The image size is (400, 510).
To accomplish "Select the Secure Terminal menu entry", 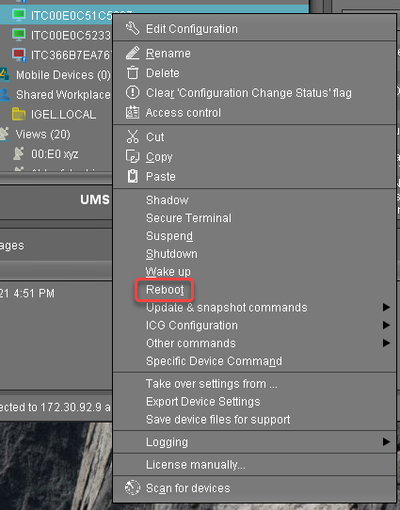I will tap(189, 218).
